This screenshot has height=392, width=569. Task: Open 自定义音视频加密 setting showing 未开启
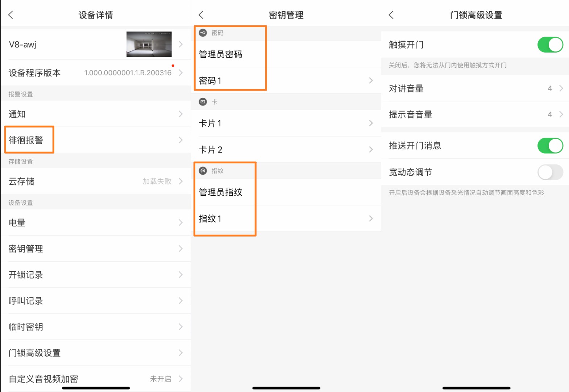[x=96, y=379]
